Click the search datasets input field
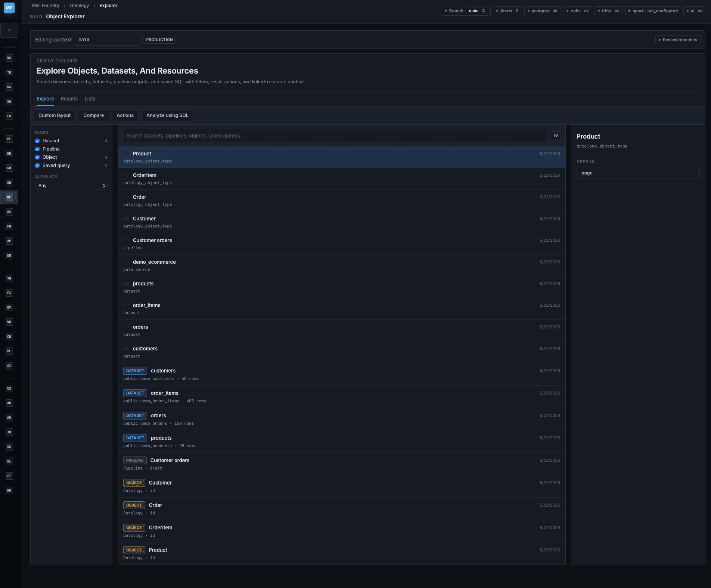This screenshot has height=588, width=711. click(335, 136)
